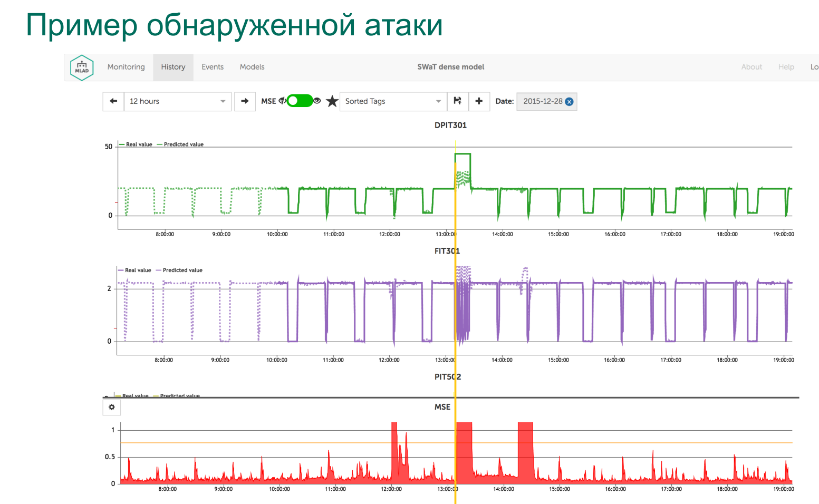Screen dimensions: 819x504
Task: Clear the 2015-12-28 date with the x
Action: [x=570, y=102]
